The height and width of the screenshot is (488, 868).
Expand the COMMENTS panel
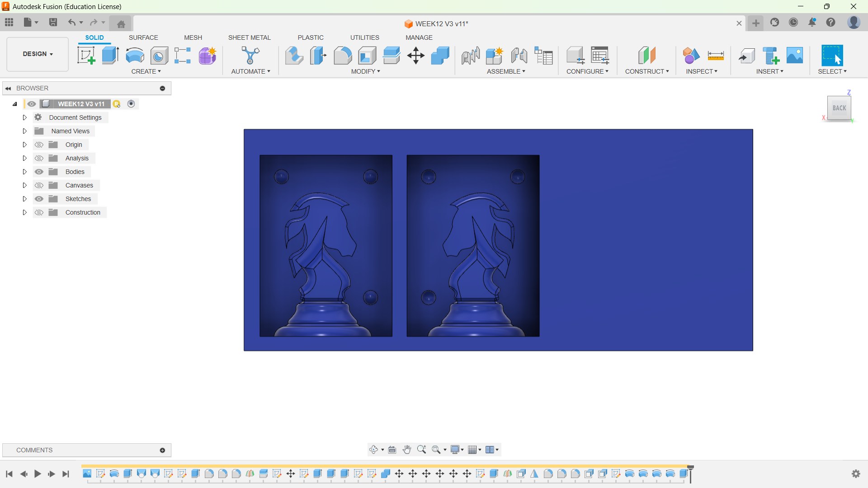(162, 450)
